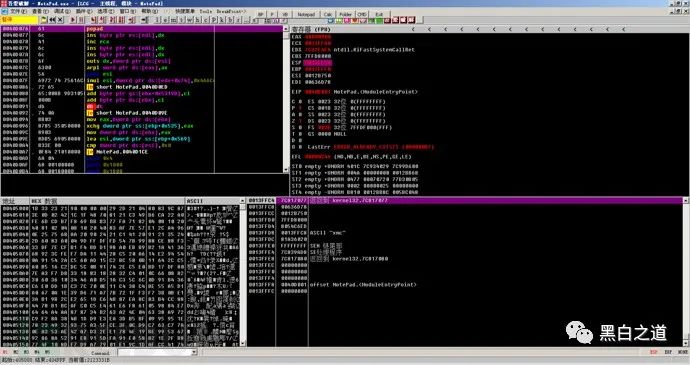Open a file with the toolbar folder icon
Screen dimensions: 690x365
pyautogui.click(x=44, y=20)
